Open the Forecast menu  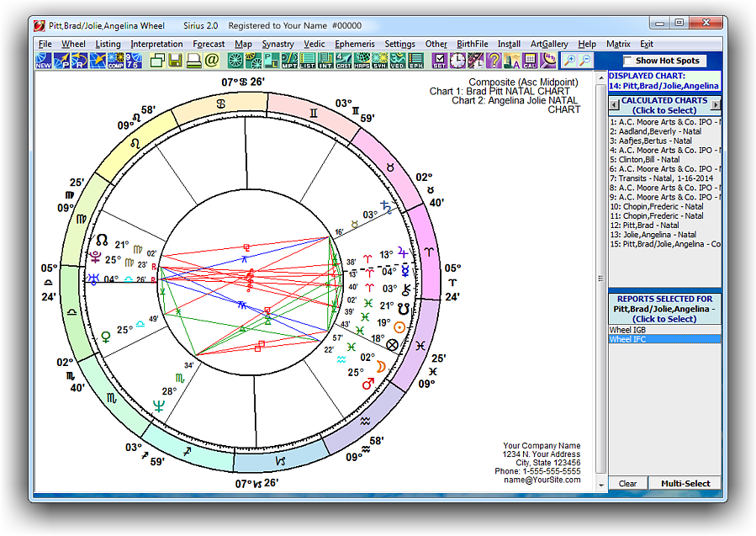(x=209, y=44)
